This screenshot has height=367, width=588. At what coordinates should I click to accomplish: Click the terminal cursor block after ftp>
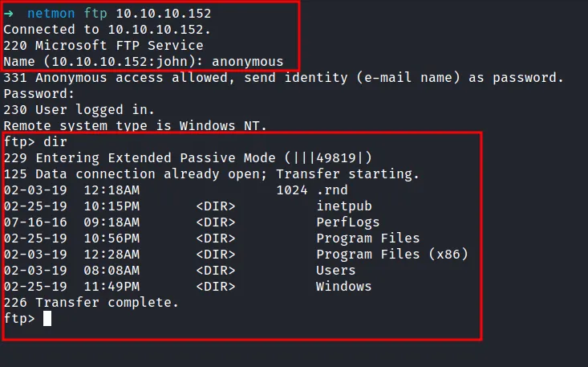[x=47, y=319]
